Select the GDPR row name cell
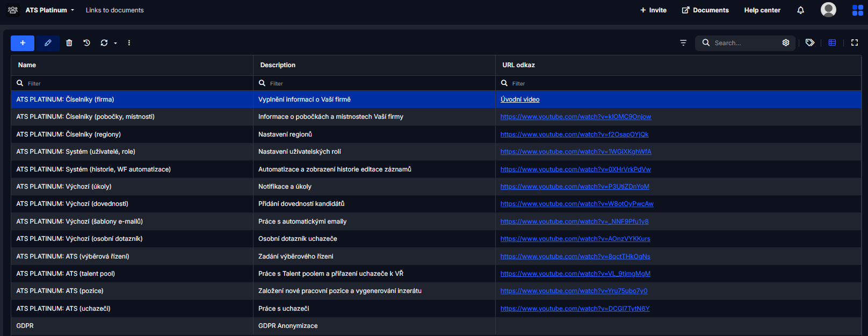868x336 pixels. pyautogui.click(x=132, y=326)
